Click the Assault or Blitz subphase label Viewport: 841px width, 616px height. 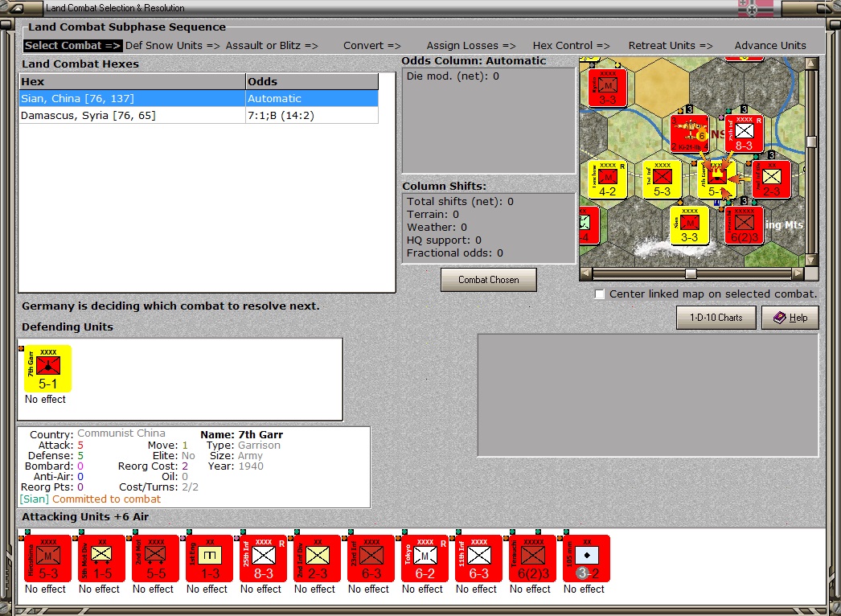tap(272, 46)
